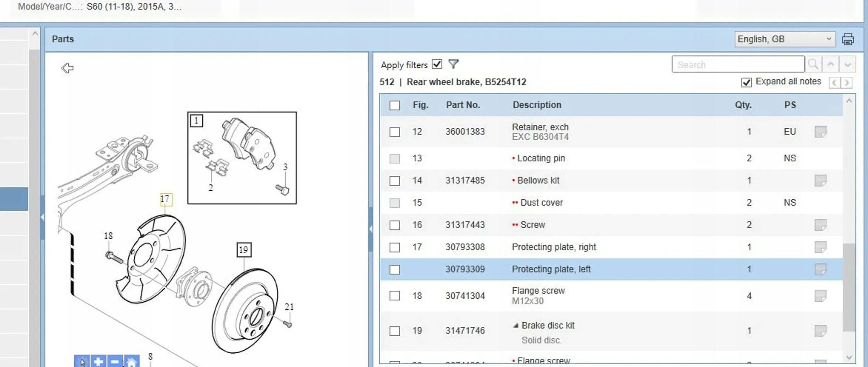Click the parts table scroll-down arrow
This screenshot has height=367, width=868.
[x=849, y=357]
